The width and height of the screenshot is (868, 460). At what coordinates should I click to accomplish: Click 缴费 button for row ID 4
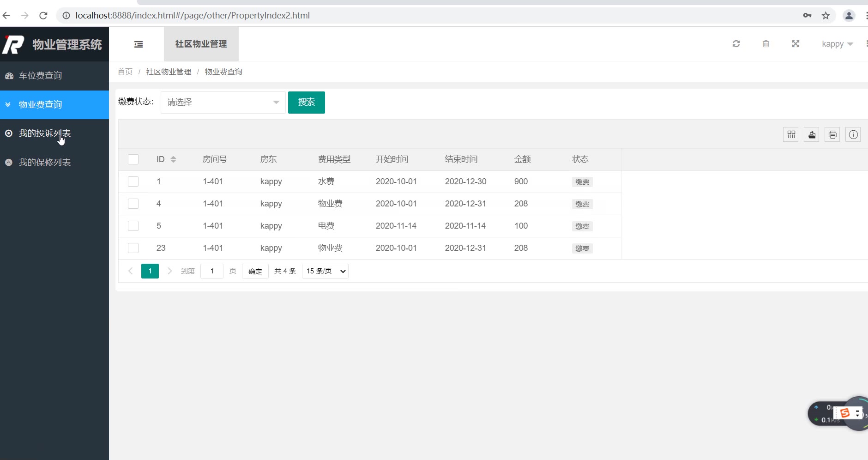582,204
